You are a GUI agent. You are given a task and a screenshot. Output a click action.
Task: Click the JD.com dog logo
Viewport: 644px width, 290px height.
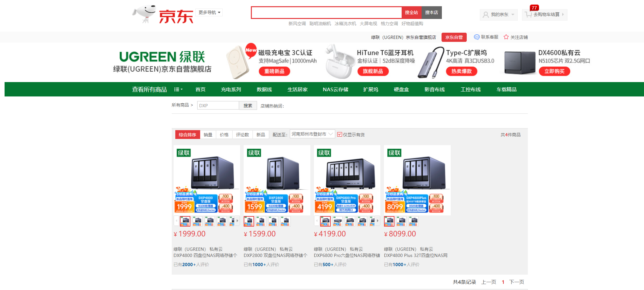click(x=163, y=14)
